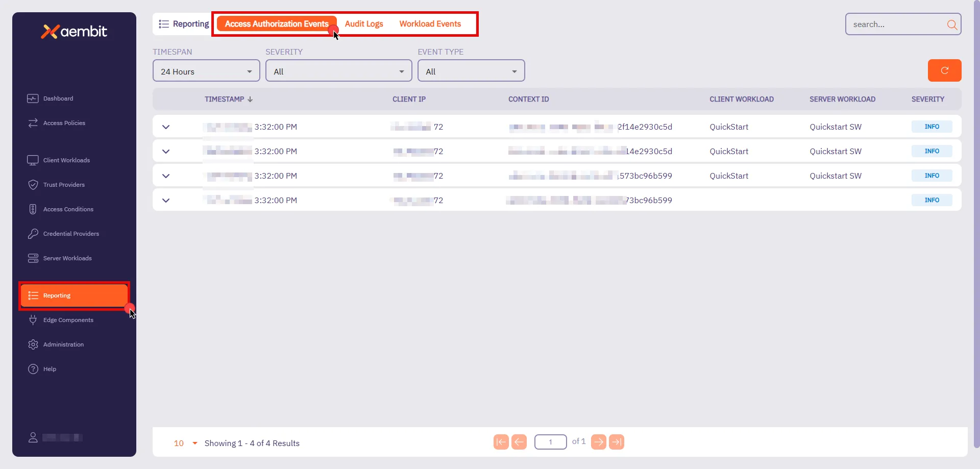This screenshot has width=980, height=469.
Task: Go to first page arrow
Action: tap(501, 442)
